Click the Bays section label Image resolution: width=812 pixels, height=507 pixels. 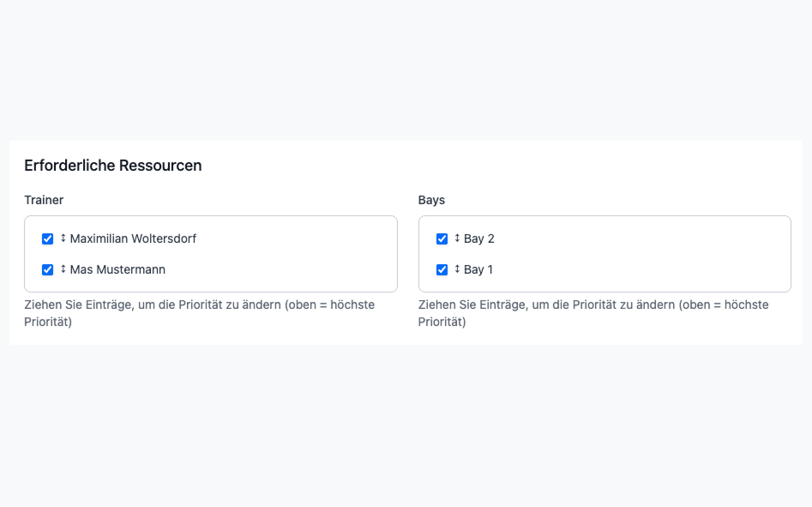tap(431, 200)
